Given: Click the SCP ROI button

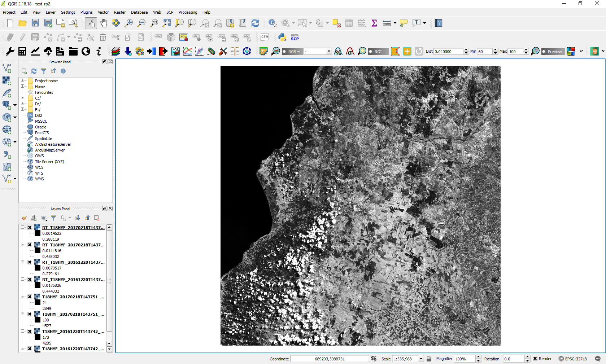Looking at the screenshot, I should coord(378,52).
